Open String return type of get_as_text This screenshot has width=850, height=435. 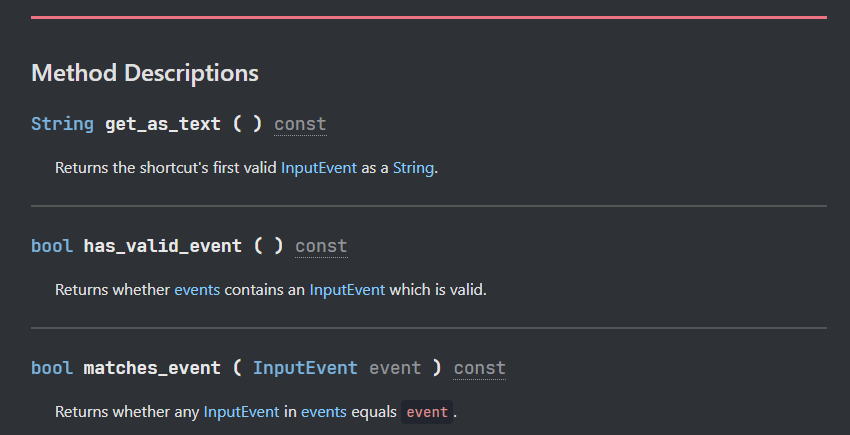coord(63,124)
